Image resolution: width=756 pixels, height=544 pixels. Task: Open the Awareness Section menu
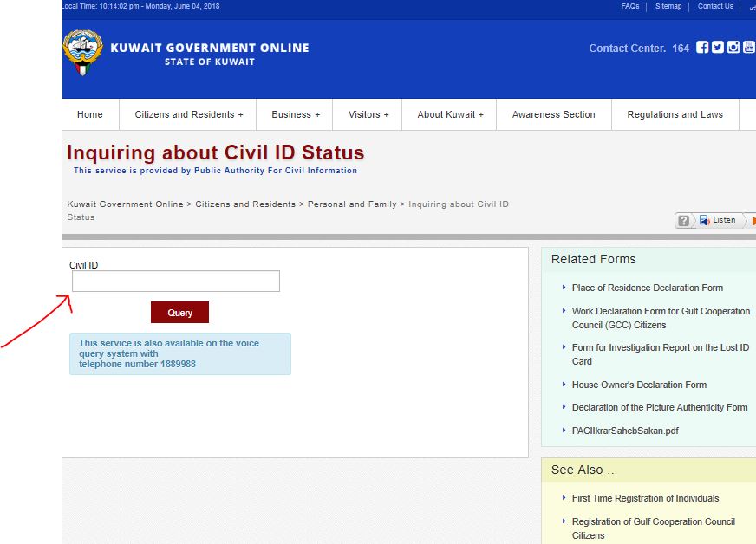tap(553, 114)
